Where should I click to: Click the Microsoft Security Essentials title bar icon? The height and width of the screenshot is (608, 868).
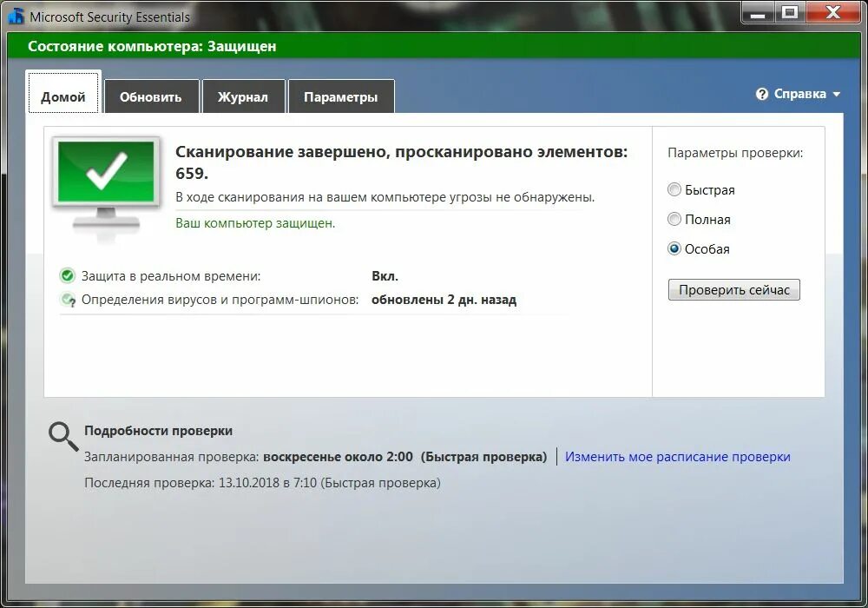click(x=16, y=16)
